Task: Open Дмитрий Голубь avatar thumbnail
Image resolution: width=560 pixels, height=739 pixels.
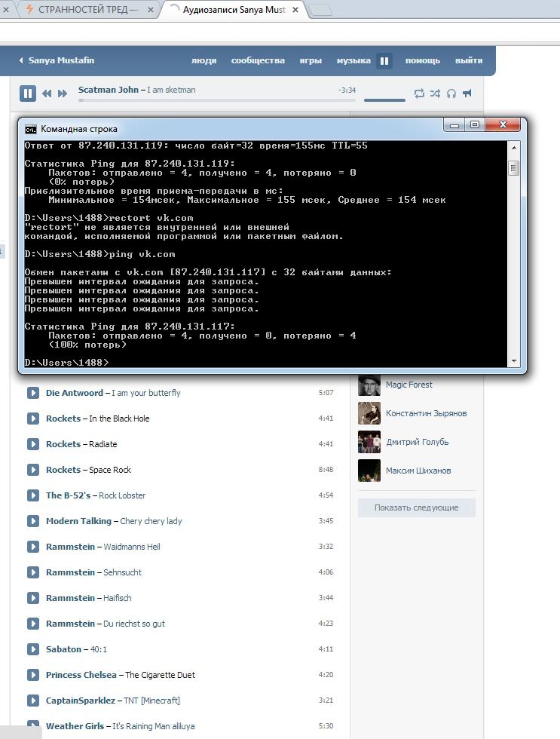Action: click(x=369, y=442)
